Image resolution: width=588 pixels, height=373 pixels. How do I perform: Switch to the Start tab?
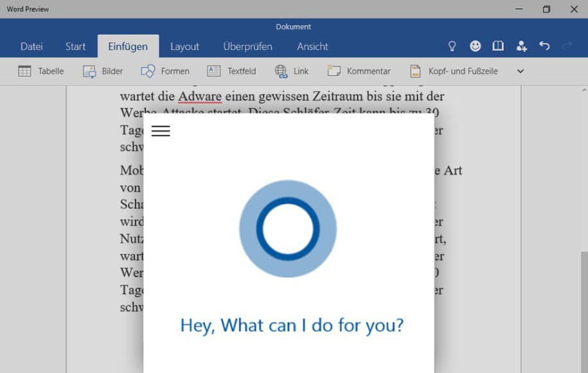pyautogui.click(x=75, y=46)
